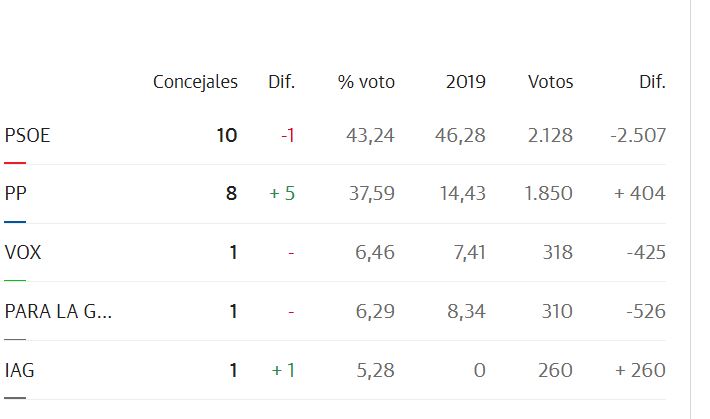Click the green color bar under VOX
This screenshot has height=419, width=710.
pyautogui.click(x=15, y=280)
